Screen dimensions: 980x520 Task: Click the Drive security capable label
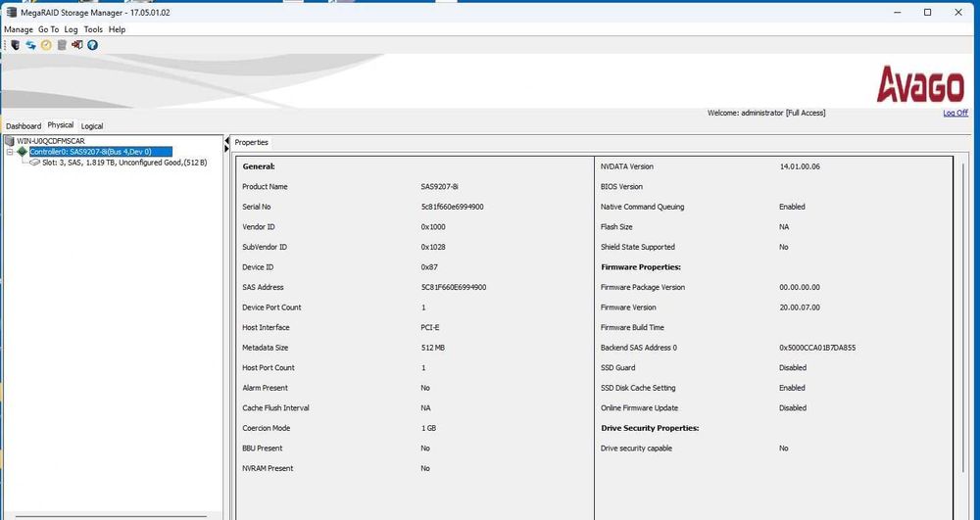636,449
